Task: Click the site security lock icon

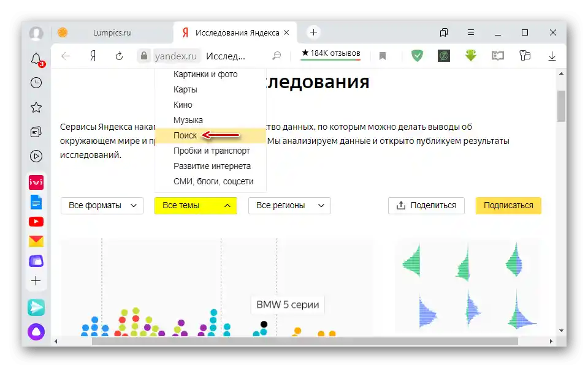Action: tap(143, 56)
